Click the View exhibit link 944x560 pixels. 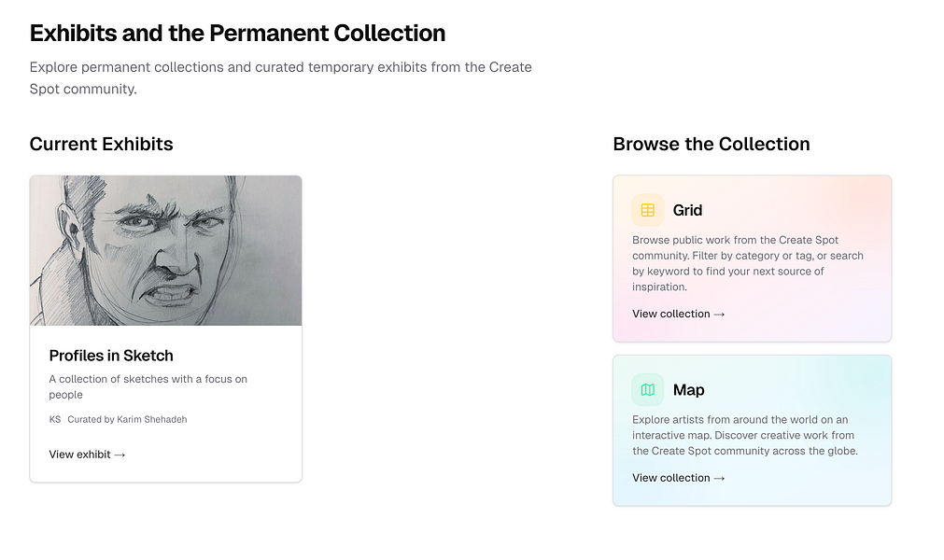79,455
